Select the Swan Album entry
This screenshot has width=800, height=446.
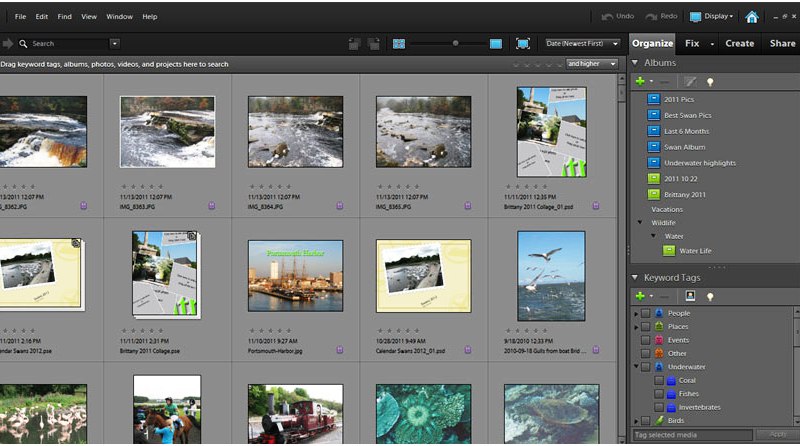(x=684, y=147)
